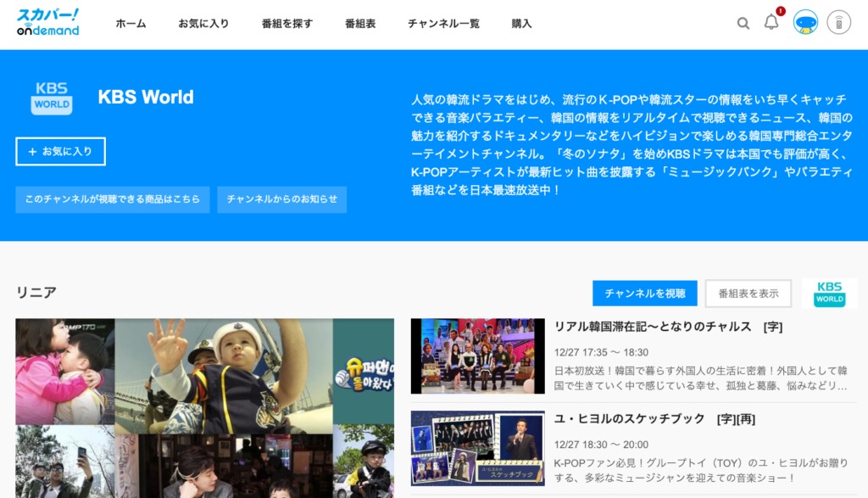Open チャンネル一覧 menu item
This screenshot has height=498, width=868.
coord(443,23)
